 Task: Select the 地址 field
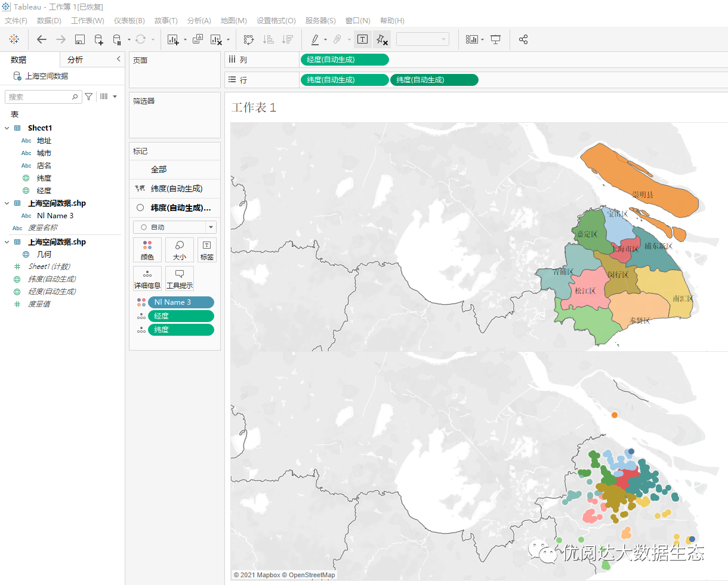point(44,141)
